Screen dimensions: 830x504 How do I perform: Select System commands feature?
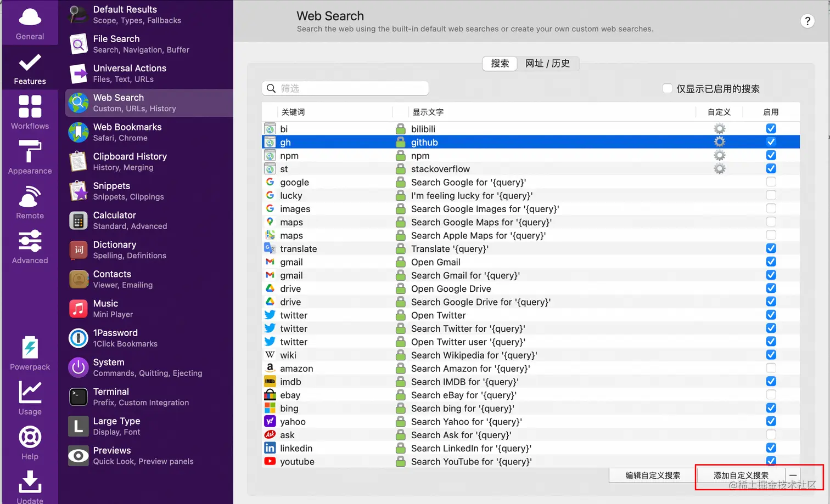pyautogui.click(x=149, y=367)
